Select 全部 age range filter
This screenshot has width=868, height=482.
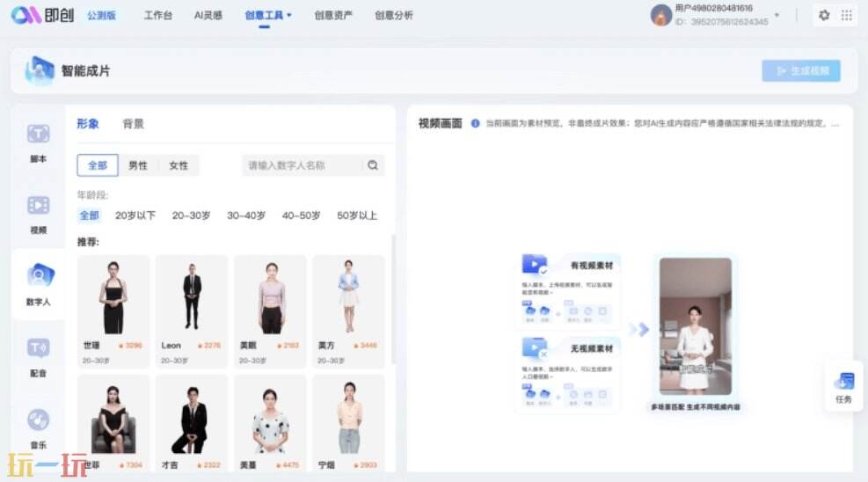(89, 215)
